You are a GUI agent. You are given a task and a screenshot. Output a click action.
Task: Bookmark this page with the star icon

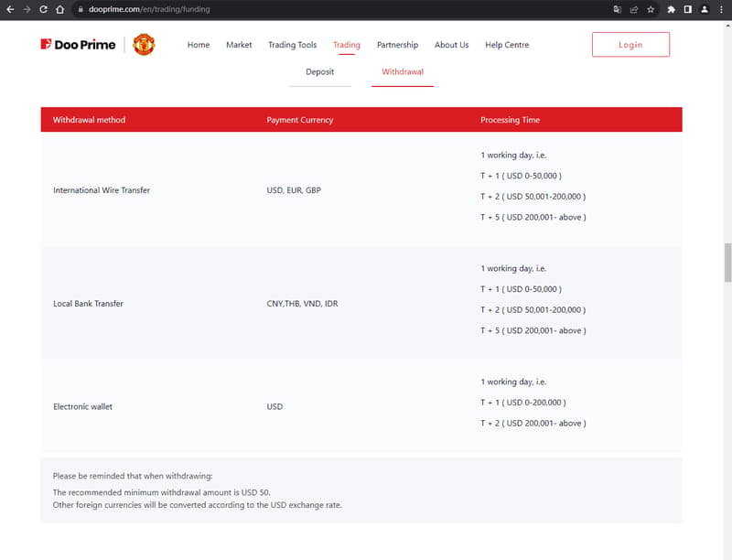(x=651, y=9)
